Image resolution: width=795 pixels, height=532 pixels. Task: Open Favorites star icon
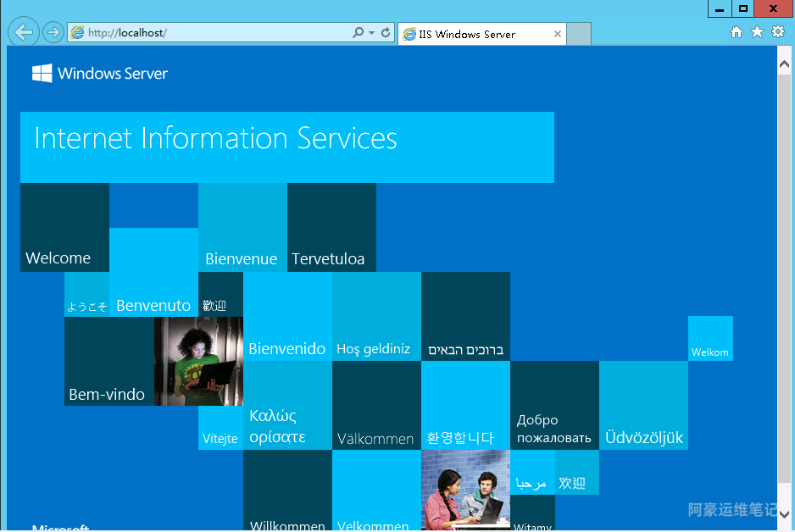(x=757, y=32)
